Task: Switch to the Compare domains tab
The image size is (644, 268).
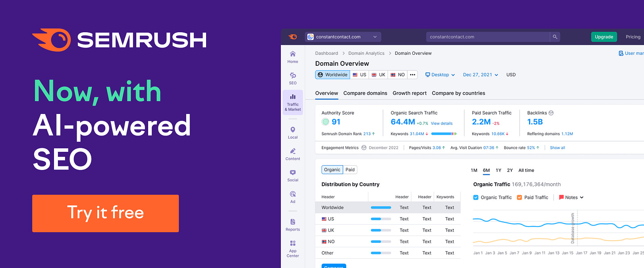Action: [365, 93]
